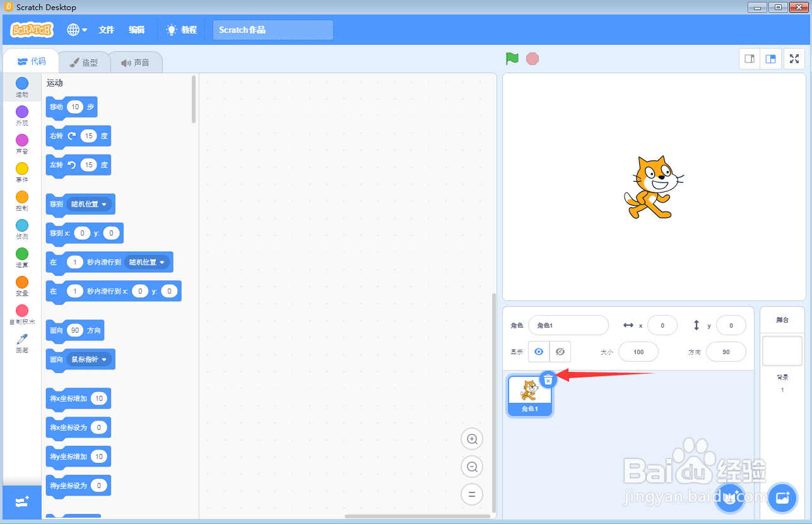Click the green flag to run project

pyautogui.click(x=512, y=59)
